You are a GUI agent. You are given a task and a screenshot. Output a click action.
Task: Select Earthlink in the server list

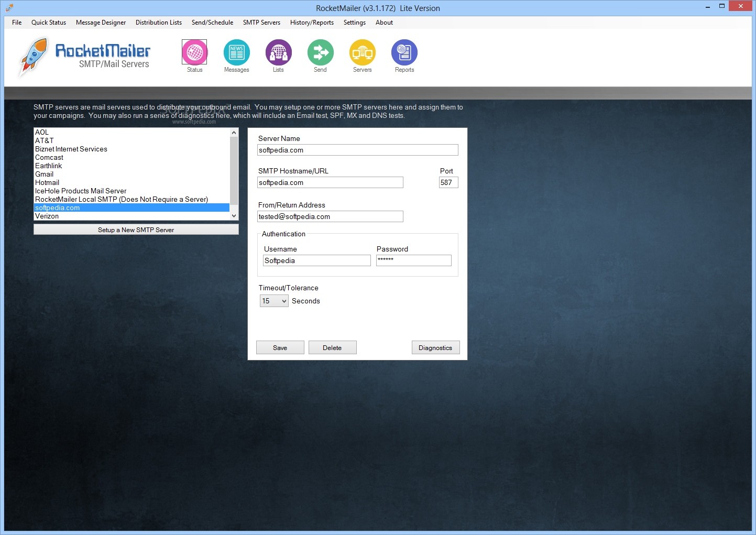point(132,166)
